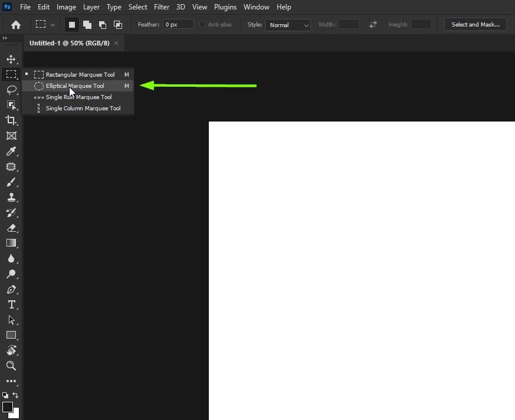Select the Move tool
The height and width of the screenshot is (420, 515).
11,60
